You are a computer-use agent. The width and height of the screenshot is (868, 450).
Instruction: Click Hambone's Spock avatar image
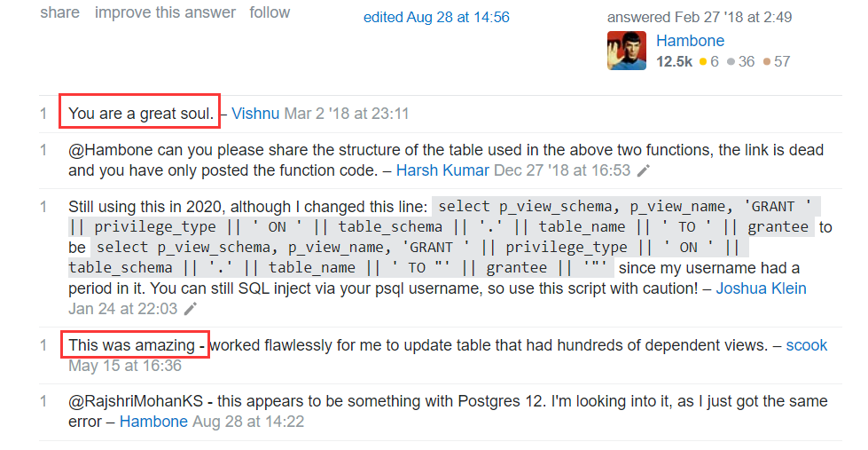[626, 51]
